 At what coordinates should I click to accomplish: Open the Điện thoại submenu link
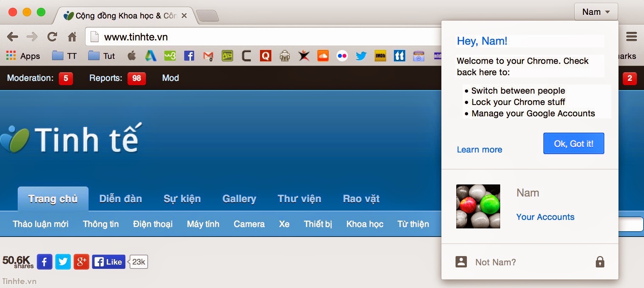pyautogui.click(x=153, y=224)
